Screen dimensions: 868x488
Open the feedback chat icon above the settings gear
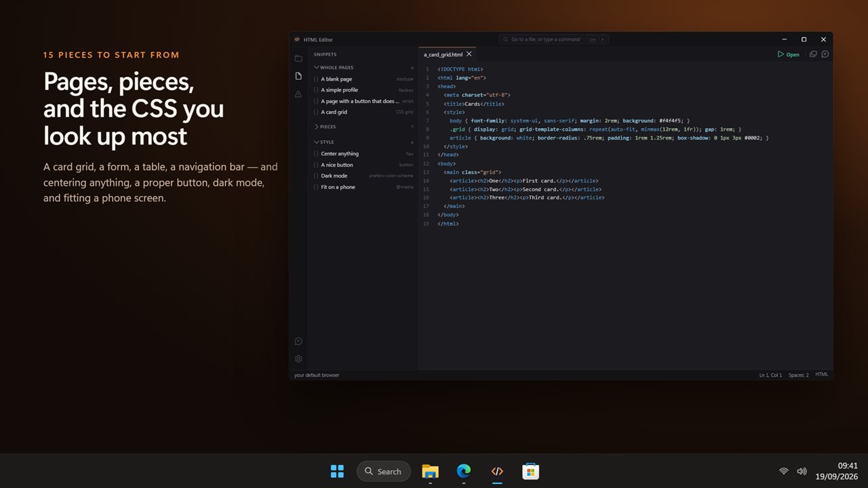click(x=298, y=341)
